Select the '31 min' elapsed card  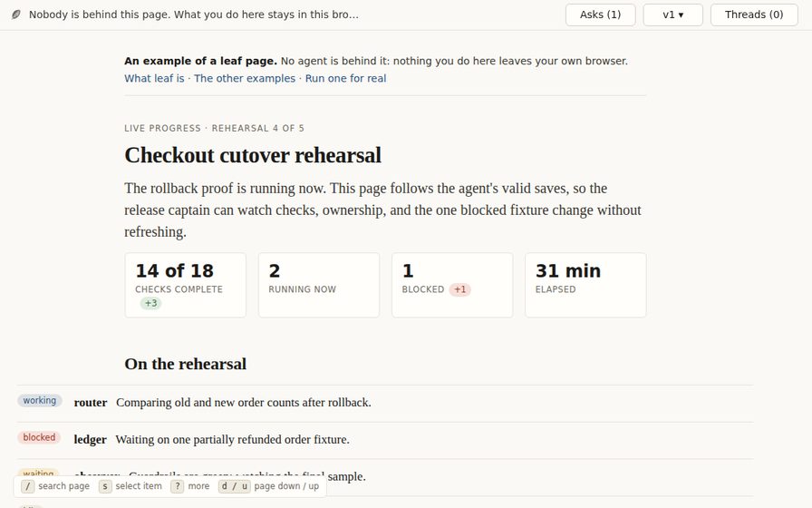pyautogui.click(x=585, y=285)
